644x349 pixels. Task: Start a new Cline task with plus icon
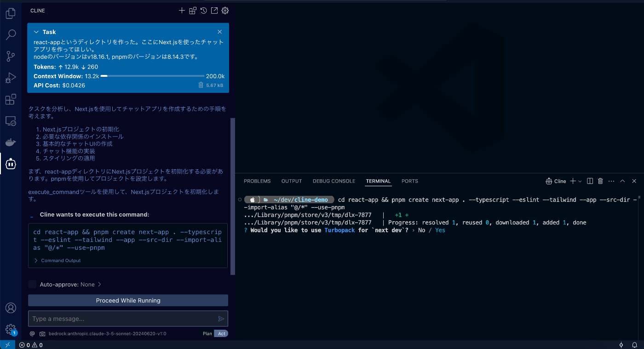point(182,11)
